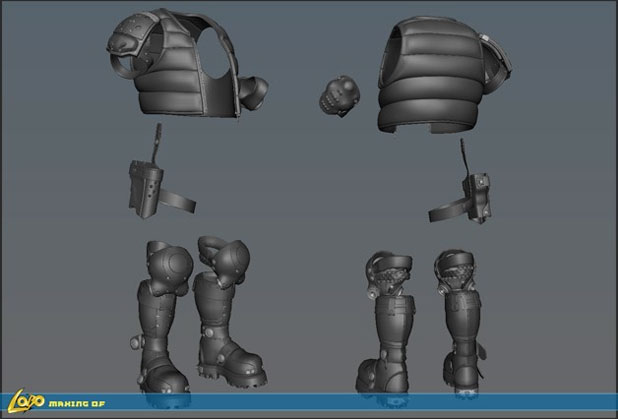This screenshot has height=419, width=618.
Task: Click the "MAKING OF" banner text
Action: (x=77, y=404)
